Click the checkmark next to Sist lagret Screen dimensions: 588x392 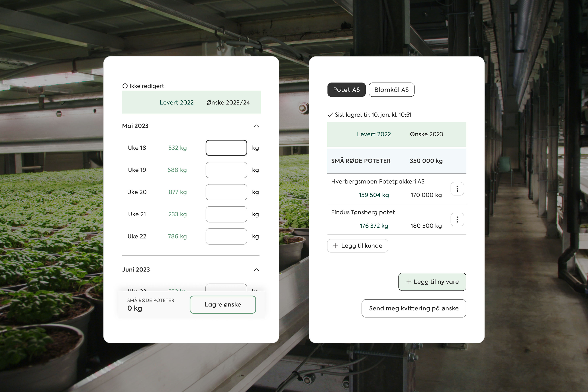click(x=330, y=115)
